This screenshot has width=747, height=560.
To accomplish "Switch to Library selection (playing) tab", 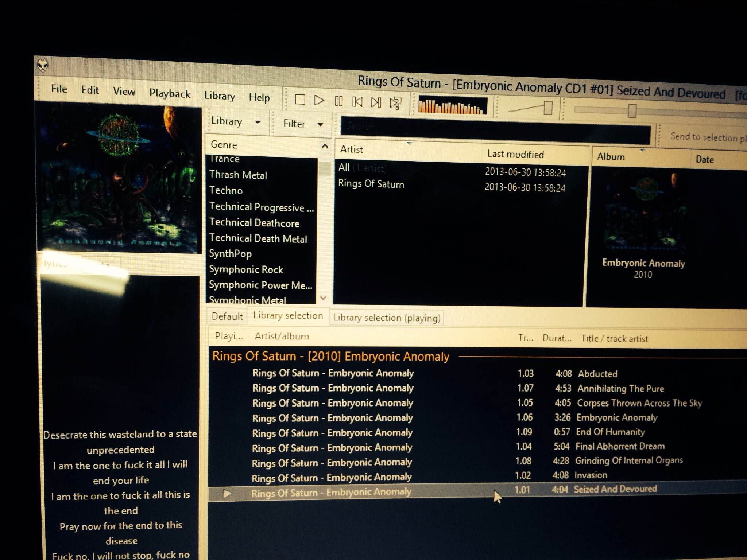I will tap(386, 318).
